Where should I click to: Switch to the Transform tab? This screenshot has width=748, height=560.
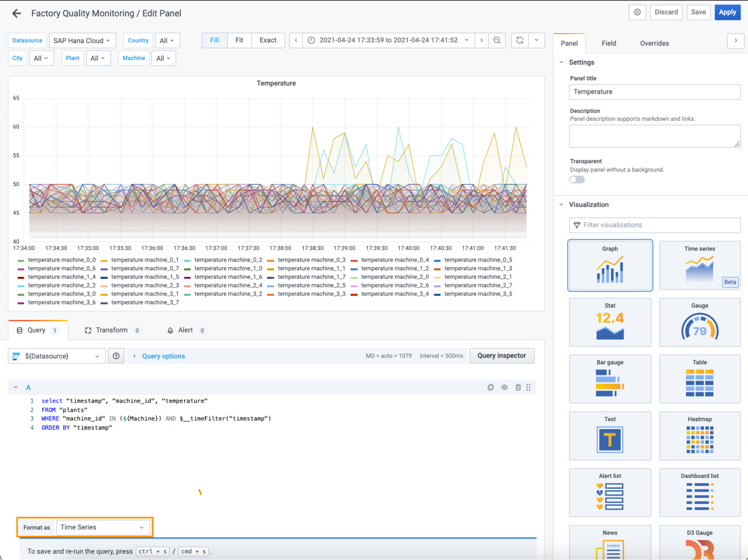tap(111, 330)
